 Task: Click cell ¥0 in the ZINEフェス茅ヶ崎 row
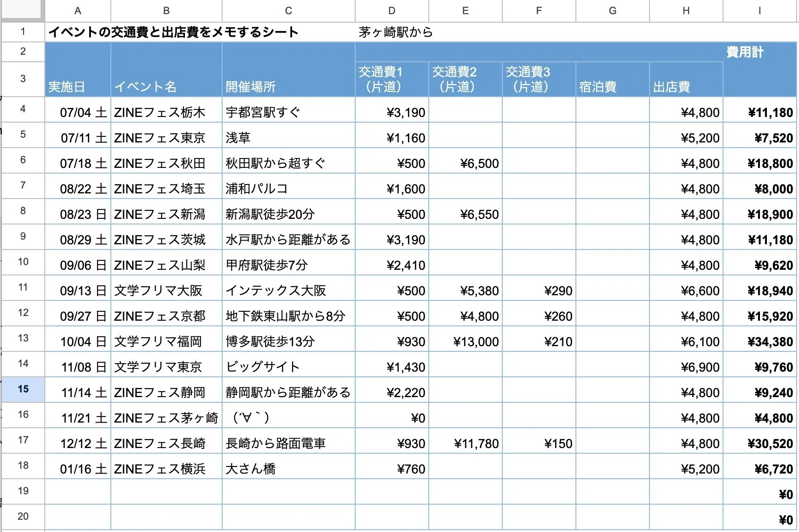tap(392, 416)
